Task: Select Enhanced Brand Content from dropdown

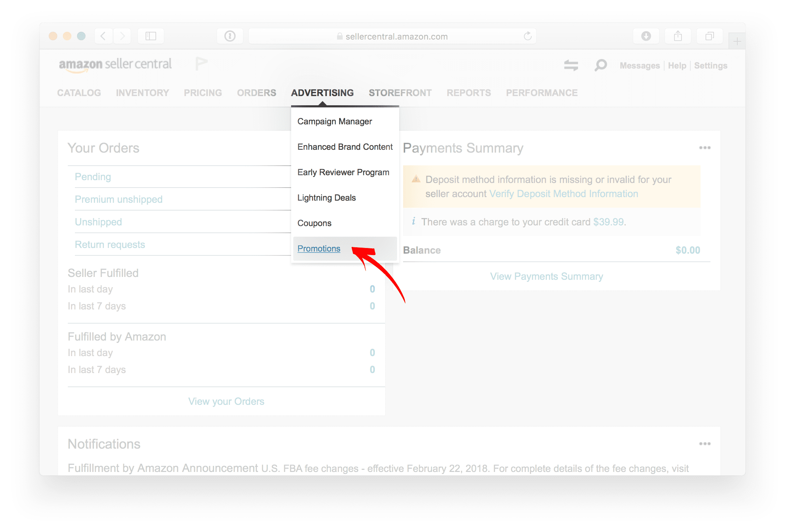Action: [345, 147]
